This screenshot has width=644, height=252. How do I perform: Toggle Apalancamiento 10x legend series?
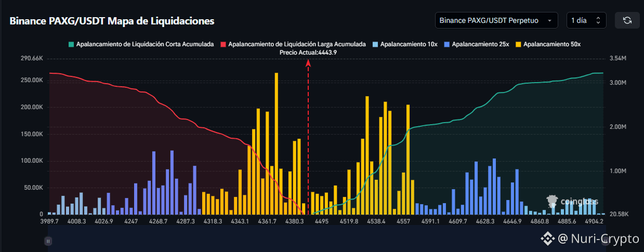pos(405,44)
